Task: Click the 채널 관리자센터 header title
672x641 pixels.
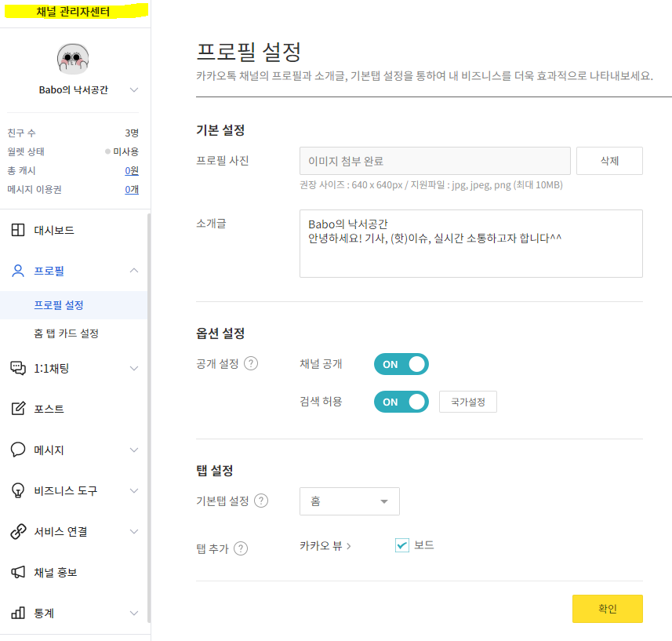Action: 73,12
